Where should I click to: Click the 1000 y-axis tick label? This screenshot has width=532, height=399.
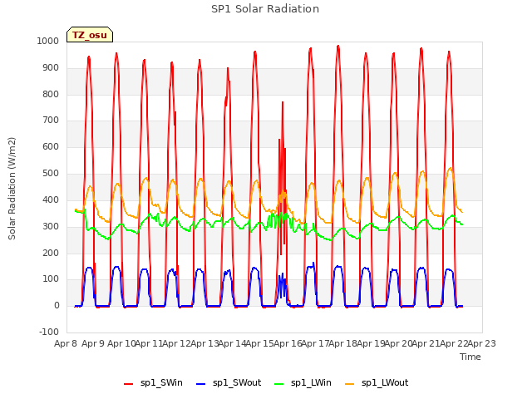[48, 41]
